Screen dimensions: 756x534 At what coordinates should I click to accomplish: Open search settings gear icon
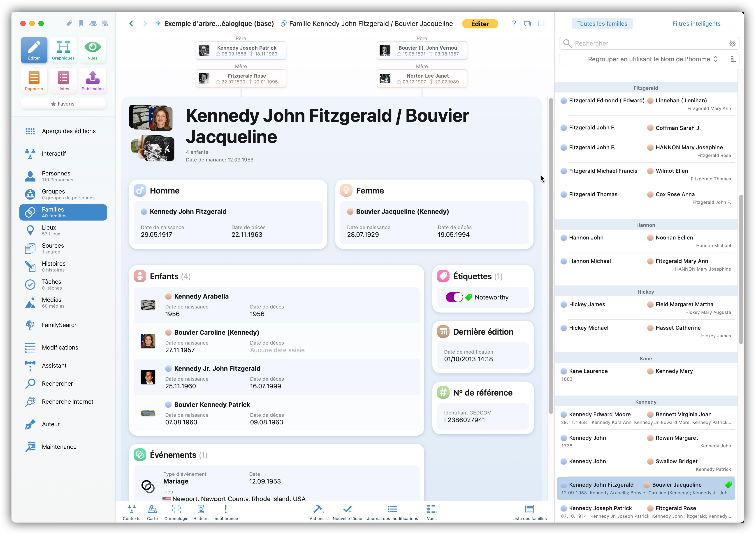pos(732,44)
